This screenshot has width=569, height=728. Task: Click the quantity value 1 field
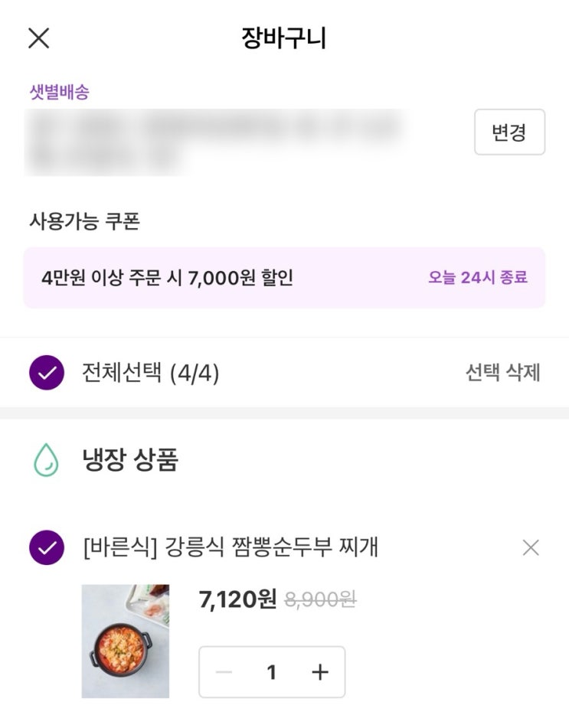pyautogui.click(x=271, y=672)
